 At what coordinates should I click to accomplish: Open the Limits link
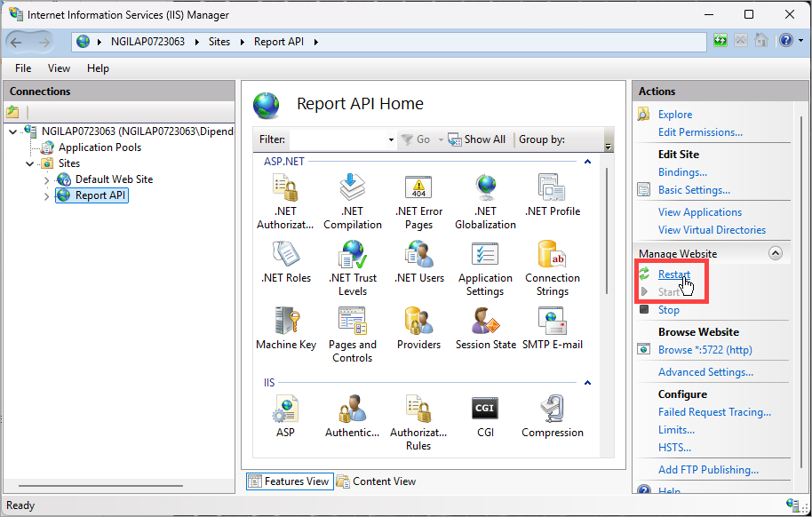point(676,429)
